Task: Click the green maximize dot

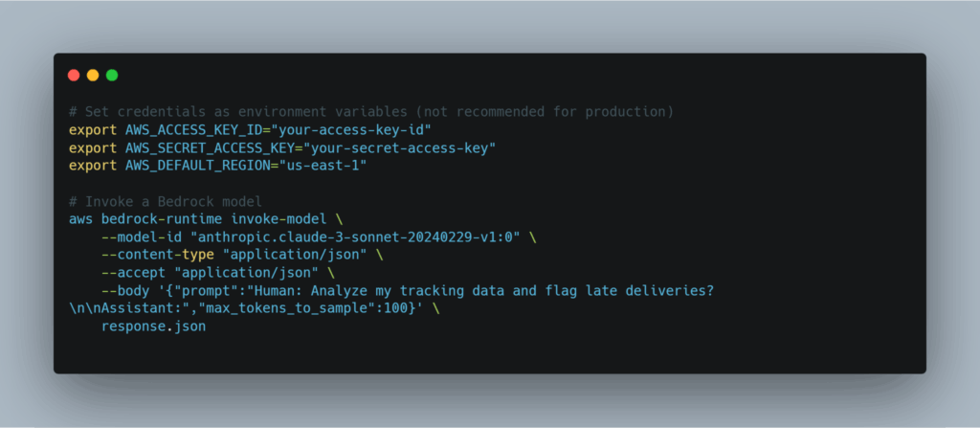Action: (x=112, y=75)
